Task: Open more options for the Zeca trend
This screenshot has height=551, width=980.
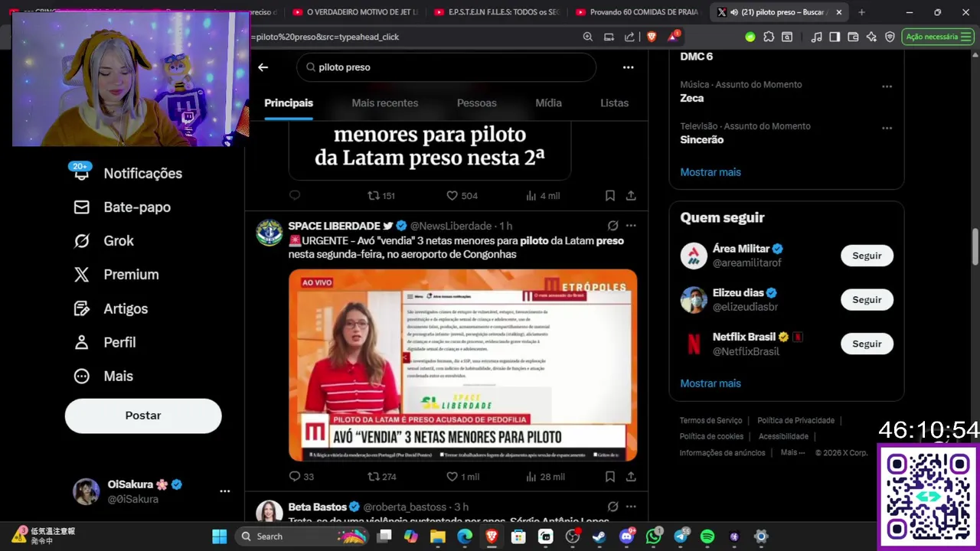Action: pyautogui.click(x=887, y=86)
